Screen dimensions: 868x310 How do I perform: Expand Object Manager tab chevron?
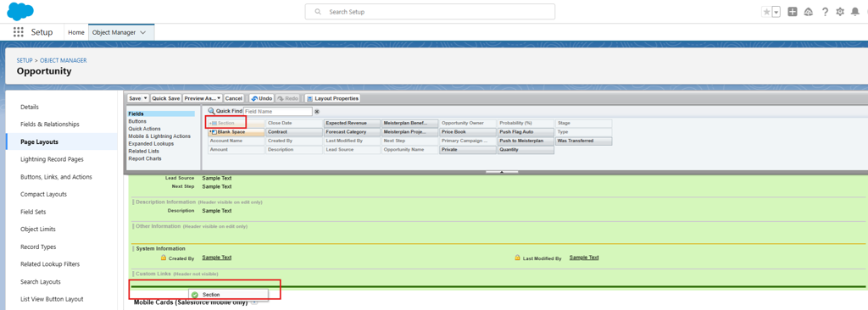pyautogui.click(x=143, y=33)
